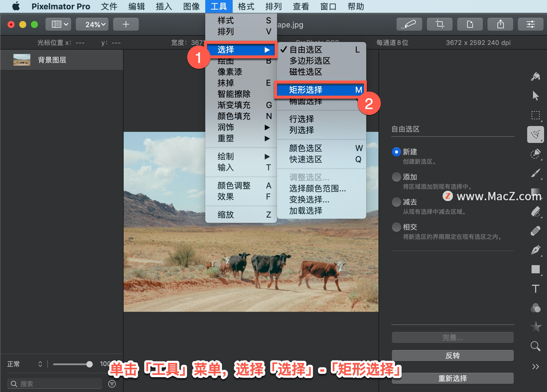The width and height of the screenshot is (547, 392).
Task: Toggle the tool options sliders icon
Action: [x=530, y=24]
